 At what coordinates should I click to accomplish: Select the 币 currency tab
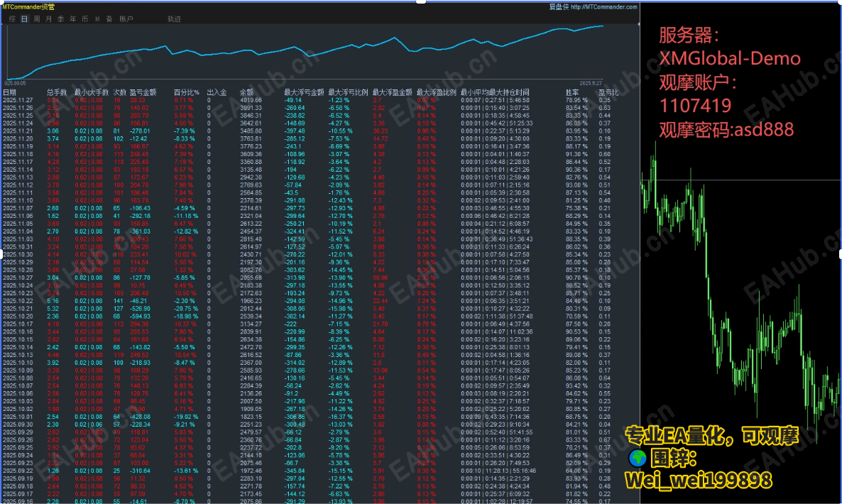click(85, 18)
